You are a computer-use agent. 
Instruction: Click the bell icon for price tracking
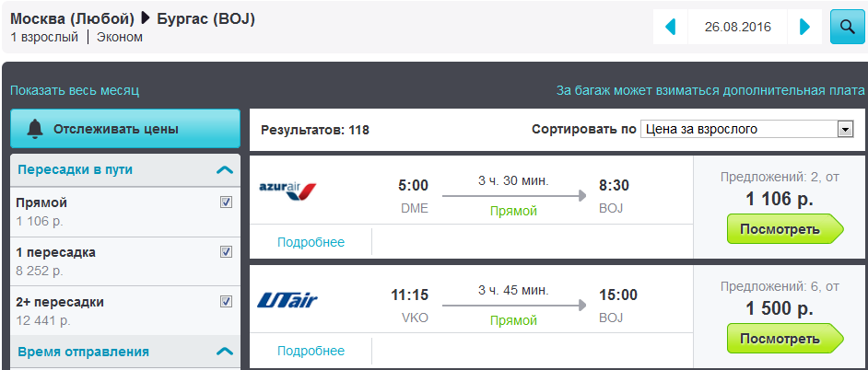click(x=35, y=129)
